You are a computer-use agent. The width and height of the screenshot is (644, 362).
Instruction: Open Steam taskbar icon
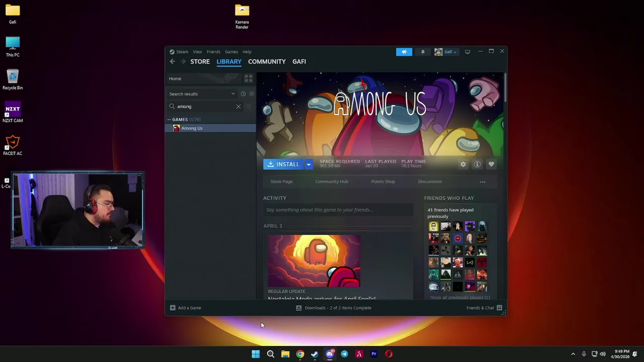tap(314, 354)
